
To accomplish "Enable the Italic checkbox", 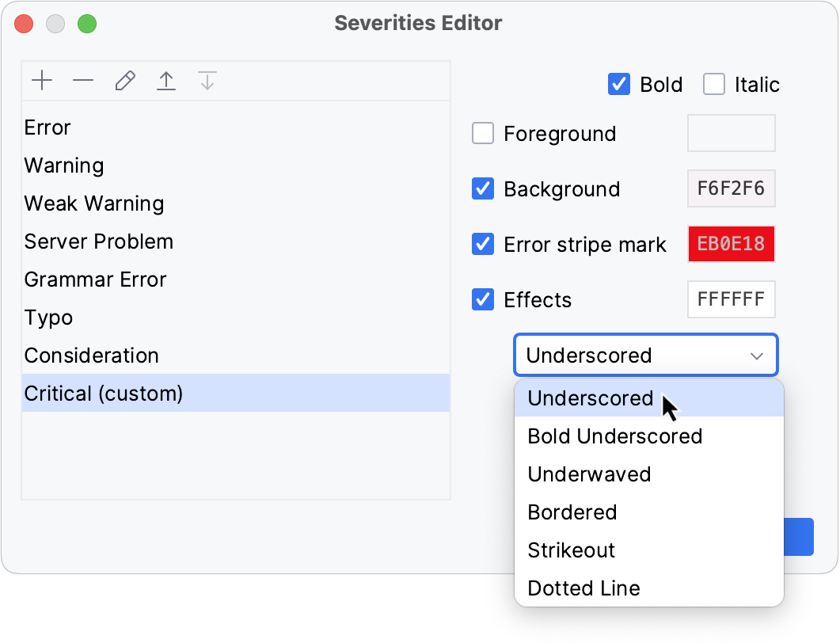I will pos(714,84).
